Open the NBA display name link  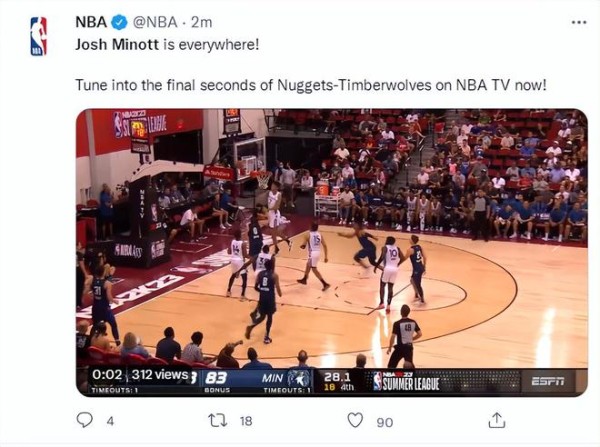coord(91,23)
